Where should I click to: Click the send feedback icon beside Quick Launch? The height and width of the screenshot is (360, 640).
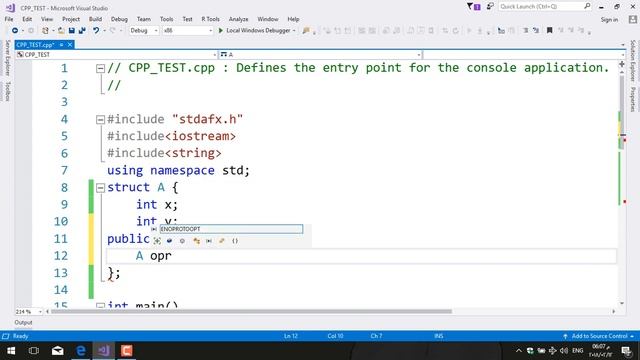pos(490,7)
